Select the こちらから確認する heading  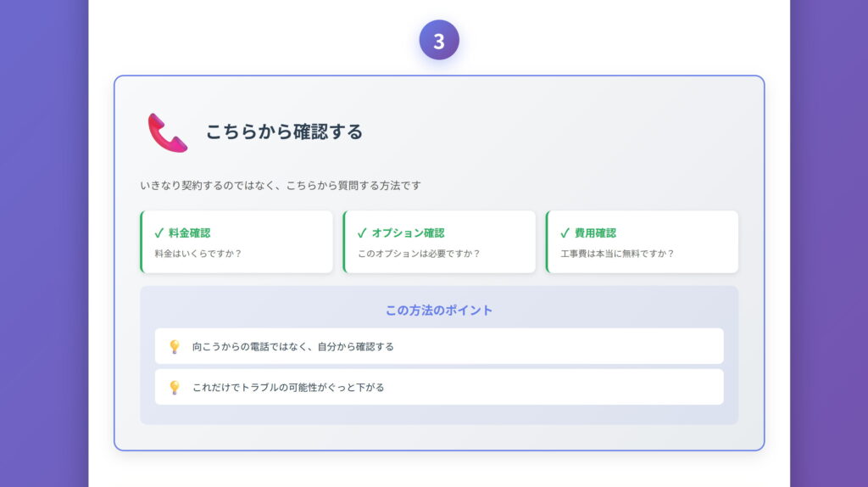click(x=284, y=132)
